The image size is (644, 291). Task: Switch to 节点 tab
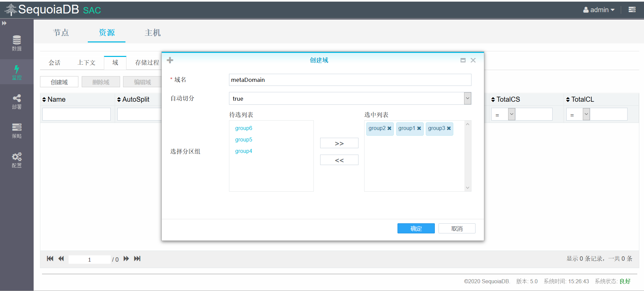(61, 33)
